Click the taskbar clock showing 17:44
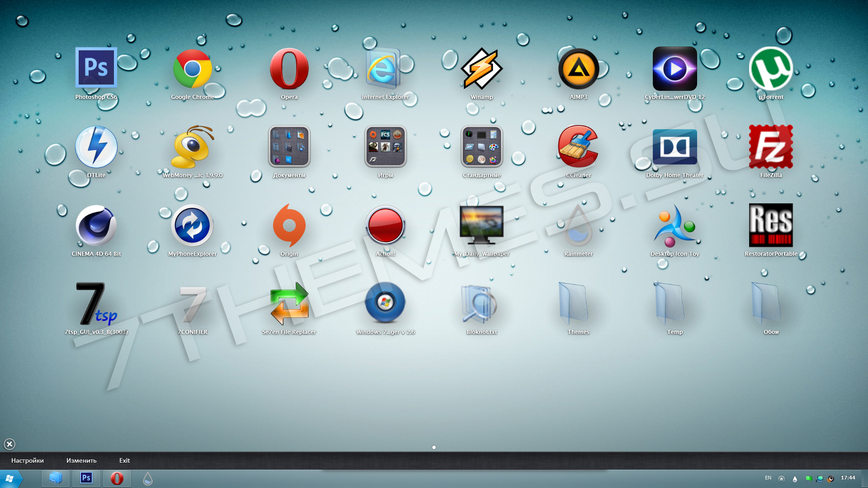Screen dimensions: 868x488 (x=849, y=479)
